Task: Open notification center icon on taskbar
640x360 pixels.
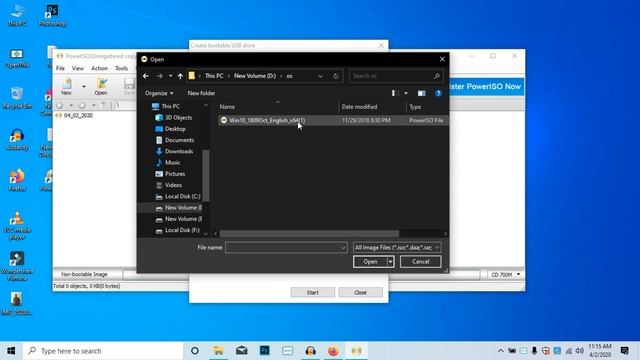Action: 624,351
